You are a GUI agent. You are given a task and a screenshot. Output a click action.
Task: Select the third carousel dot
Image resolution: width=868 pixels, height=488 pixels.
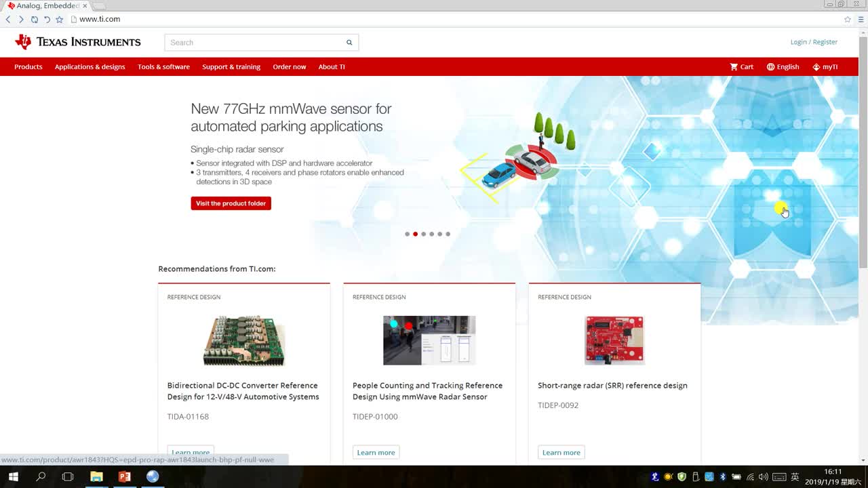[x=423, y=234]
